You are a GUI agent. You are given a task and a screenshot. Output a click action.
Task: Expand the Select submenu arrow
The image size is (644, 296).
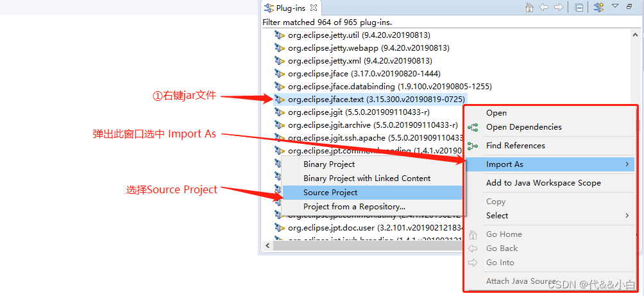tap(627, 216)
